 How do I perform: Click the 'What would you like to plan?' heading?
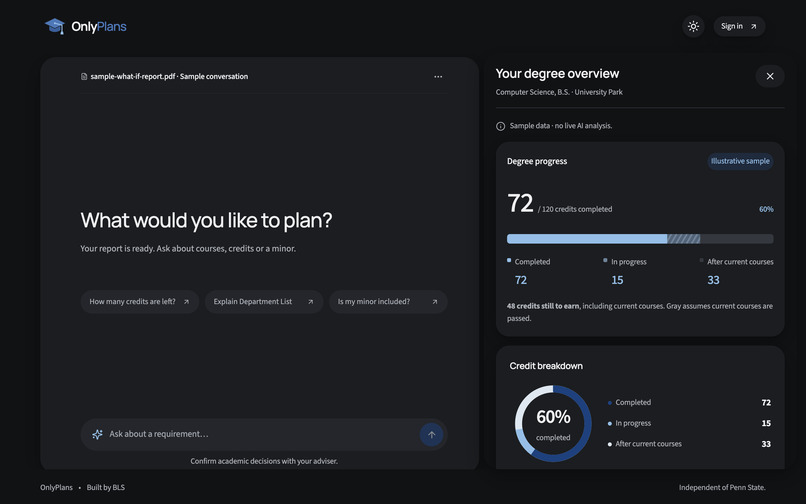point(206,220)
